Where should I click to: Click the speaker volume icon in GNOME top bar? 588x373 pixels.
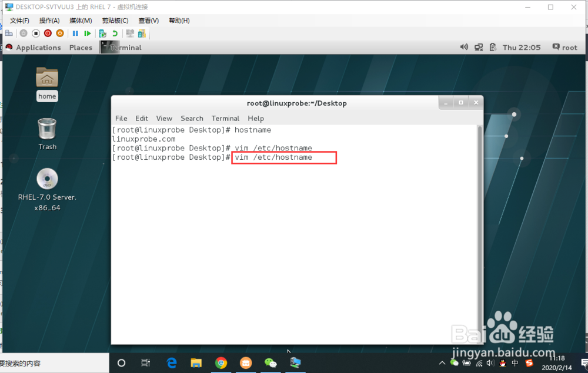[x=464, y=47]
